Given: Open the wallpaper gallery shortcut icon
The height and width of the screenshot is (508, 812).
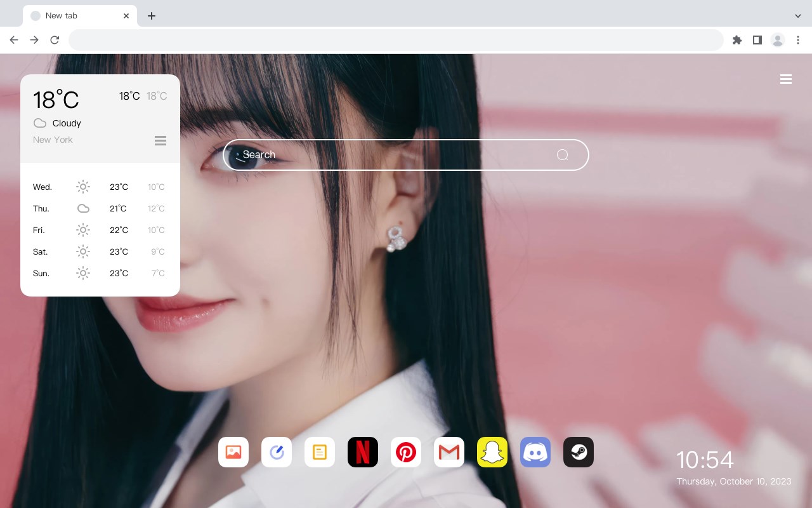Looking at the screenshot, I should pyautogui.click(x=233, y=452).
